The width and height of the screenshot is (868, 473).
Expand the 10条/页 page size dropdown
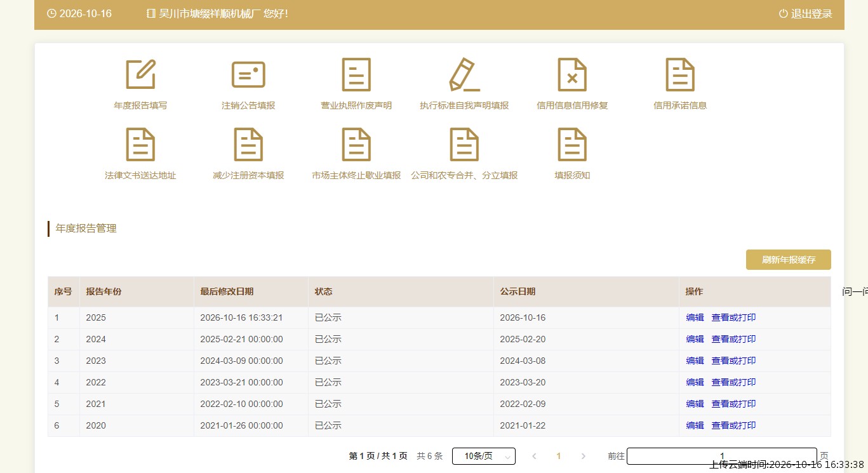pos(484,456)
